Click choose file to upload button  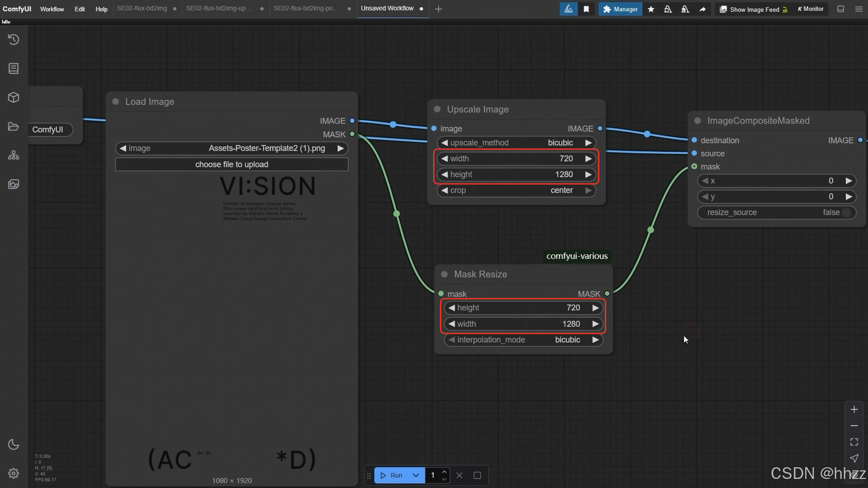pyautogui.click(x=231, y=164)
